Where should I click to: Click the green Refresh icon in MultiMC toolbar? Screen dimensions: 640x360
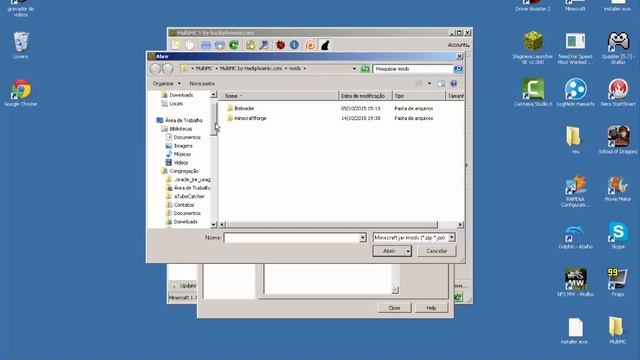(x=234, y=45)
